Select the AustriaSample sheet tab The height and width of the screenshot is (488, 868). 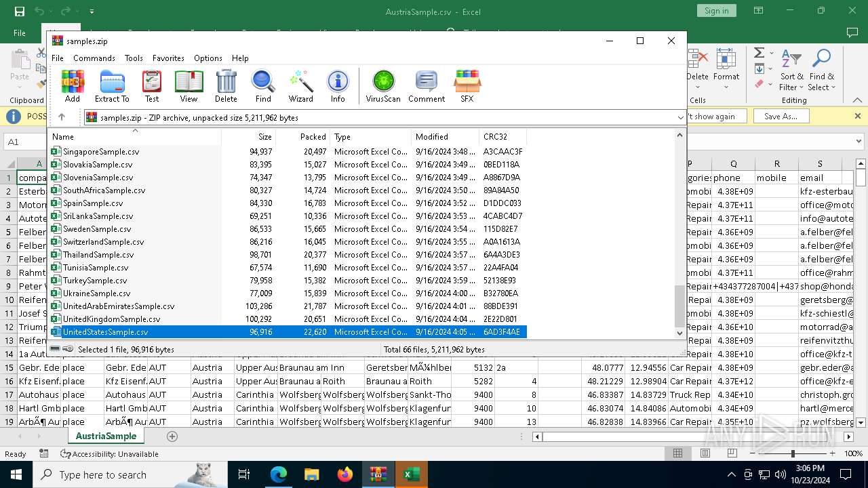[x=106, y=436]
